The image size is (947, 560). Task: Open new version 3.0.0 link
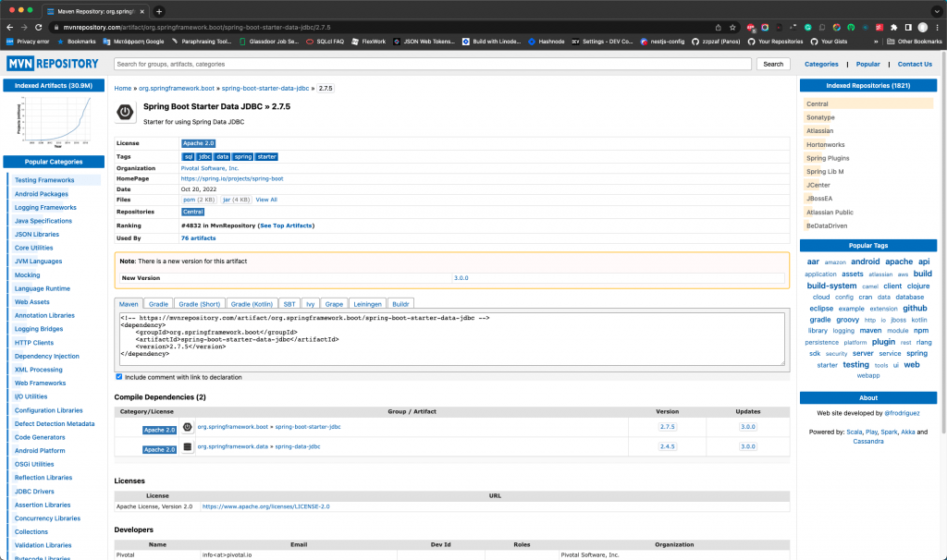tap(461, 278)
